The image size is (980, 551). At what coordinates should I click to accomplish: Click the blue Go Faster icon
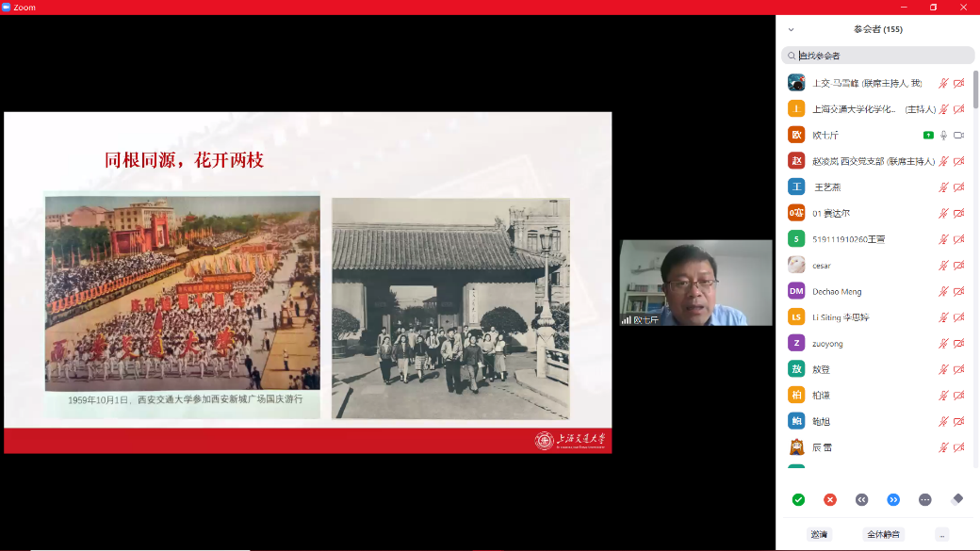(x=893, y=499)
